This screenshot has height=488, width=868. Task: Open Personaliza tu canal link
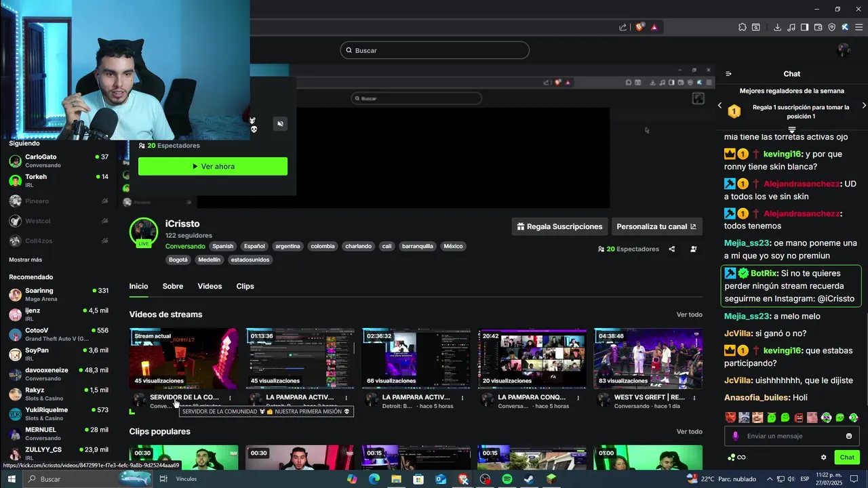(x=656, y=226)
